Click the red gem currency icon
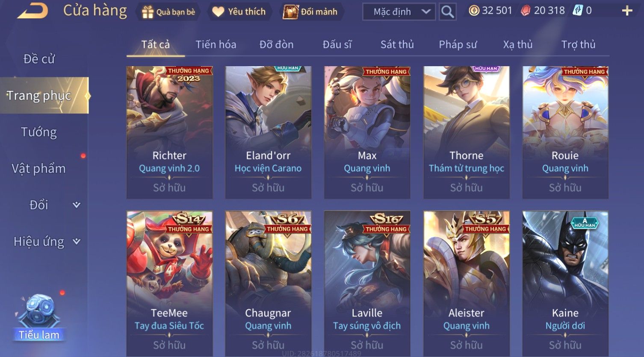 tap(526, 11)
